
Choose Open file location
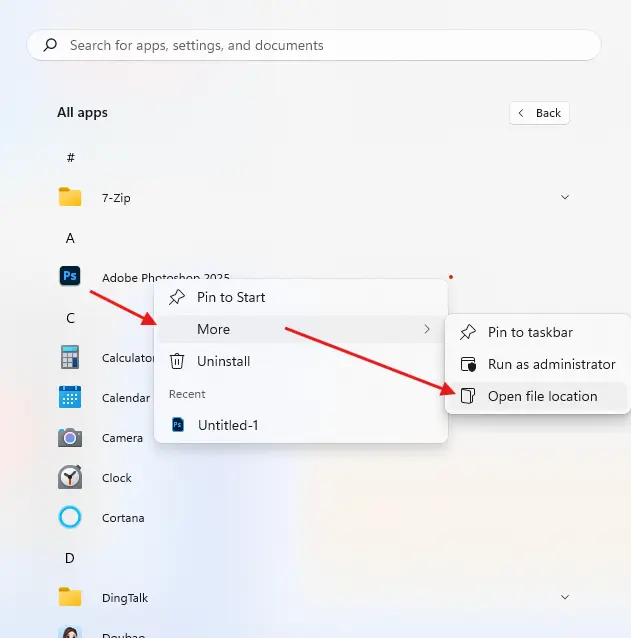pyautogui.click(x=542, y=396)
